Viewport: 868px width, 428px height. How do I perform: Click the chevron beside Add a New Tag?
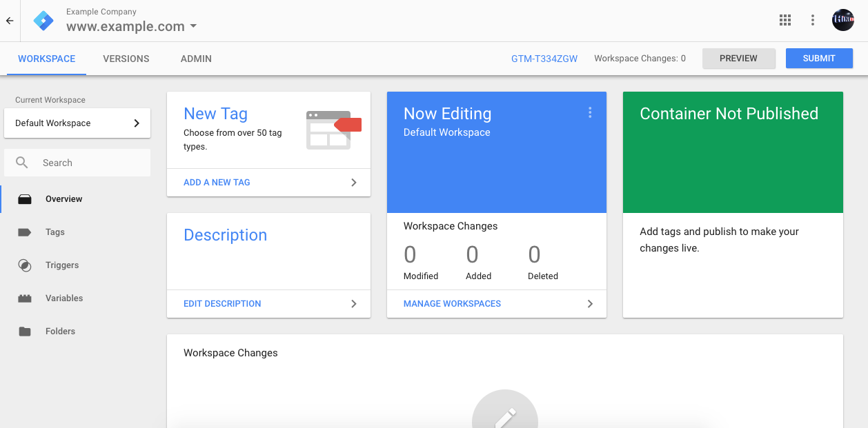click(x=354, y=183)
